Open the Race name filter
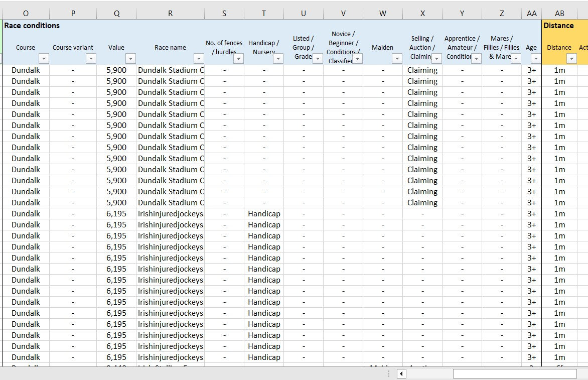 click(x=199, y=58)
